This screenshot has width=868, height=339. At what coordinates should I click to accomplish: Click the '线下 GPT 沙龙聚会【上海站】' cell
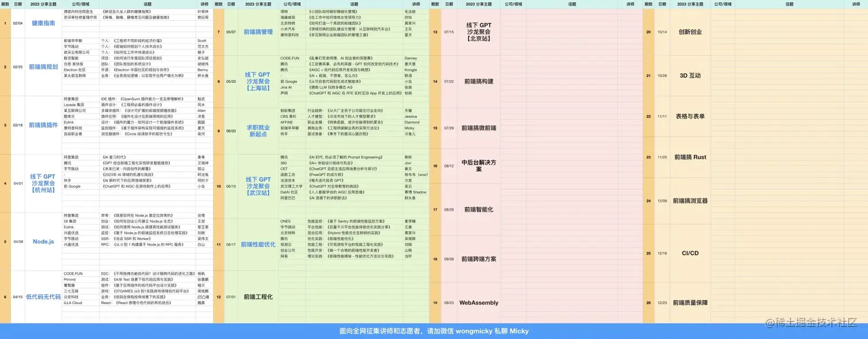pyautogui.click(x=258, y=82)
